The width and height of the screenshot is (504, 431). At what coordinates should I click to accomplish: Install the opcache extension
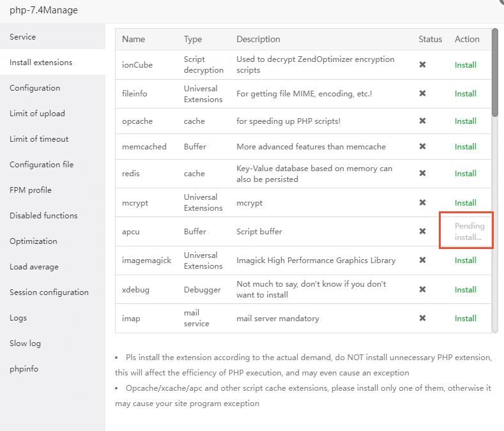tap(466, 121)
